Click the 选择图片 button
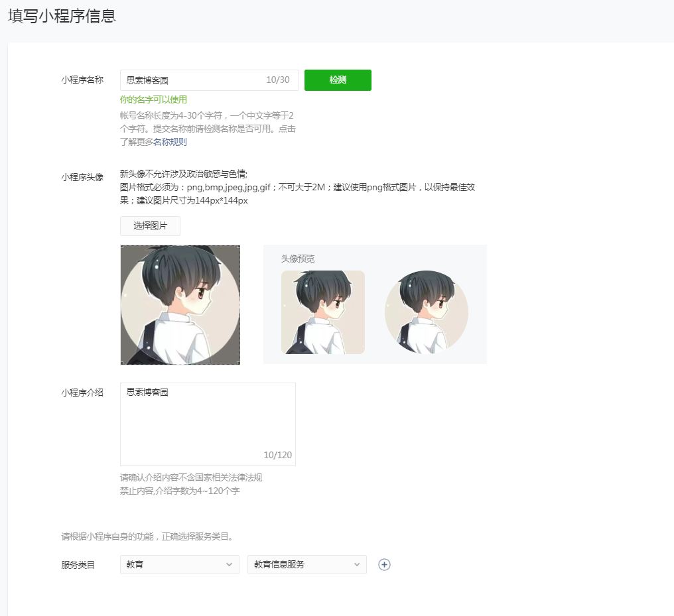Viewport: 674px width, 616px height. tap(150, 226)
